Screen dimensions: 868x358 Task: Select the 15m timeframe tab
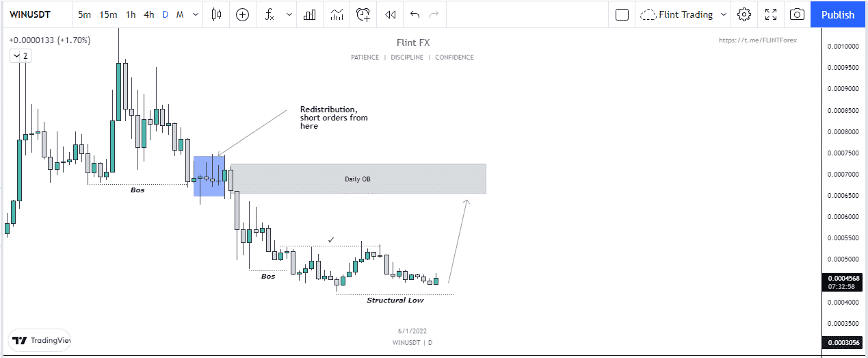(108, 14)
